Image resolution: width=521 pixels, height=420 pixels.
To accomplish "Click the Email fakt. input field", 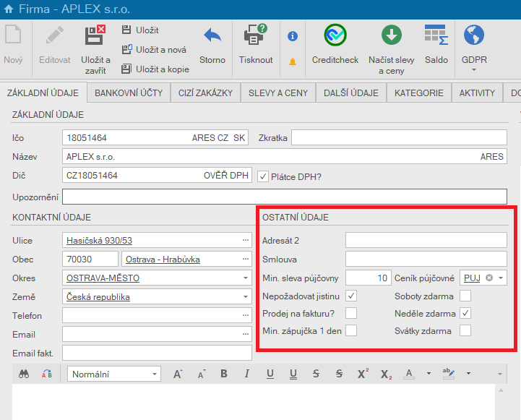I will tap(157, 353).
